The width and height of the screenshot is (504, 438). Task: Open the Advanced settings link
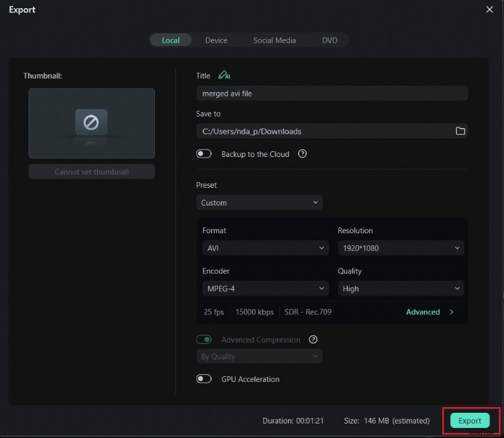[423, 312]
